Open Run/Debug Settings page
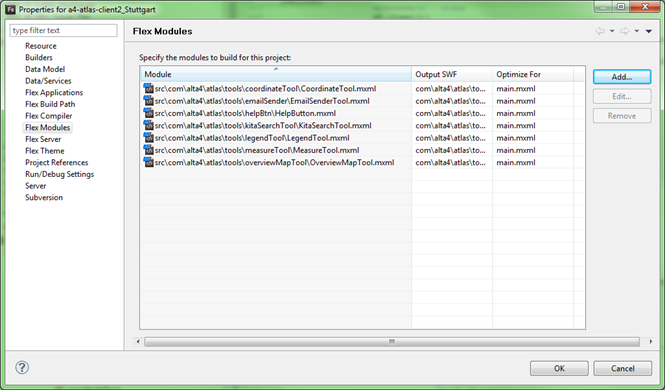 tap(59, 174)
